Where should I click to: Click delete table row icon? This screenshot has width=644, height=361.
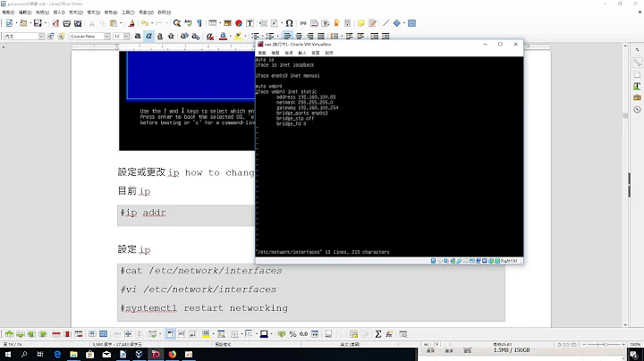56,334
